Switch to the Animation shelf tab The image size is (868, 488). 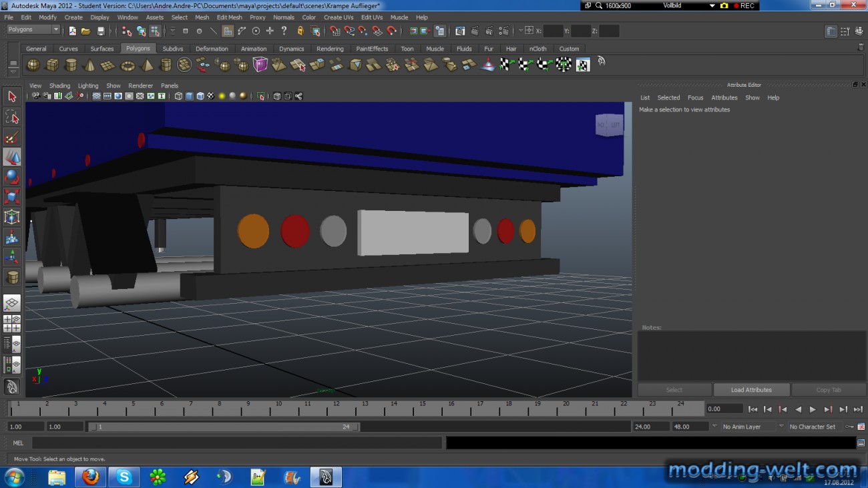pyautogui.click(x=254, y=49)
